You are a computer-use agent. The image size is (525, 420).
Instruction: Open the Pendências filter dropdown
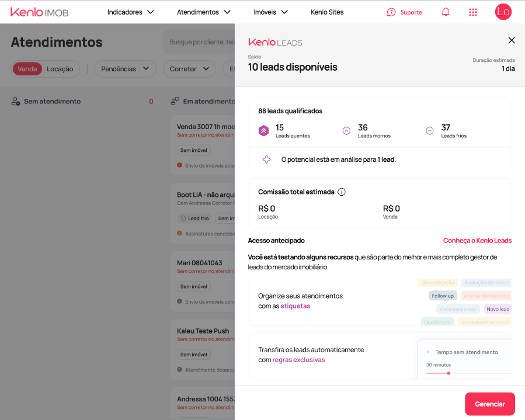point(125,69)
